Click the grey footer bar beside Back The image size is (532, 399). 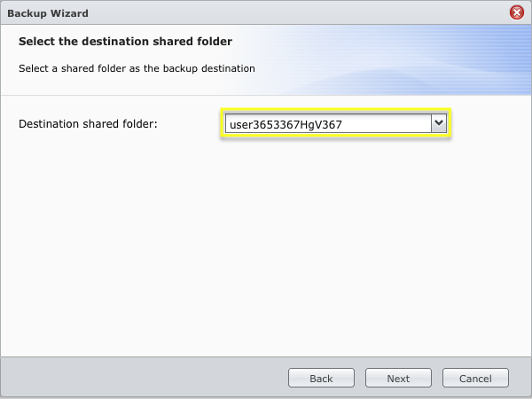pos(145,378)
